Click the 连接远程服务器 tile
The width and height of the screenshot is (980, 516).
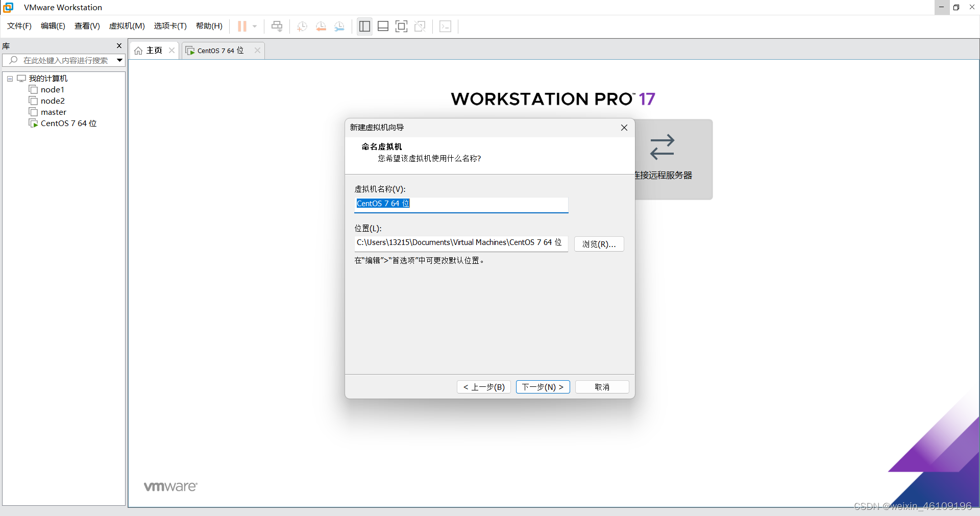674,159
